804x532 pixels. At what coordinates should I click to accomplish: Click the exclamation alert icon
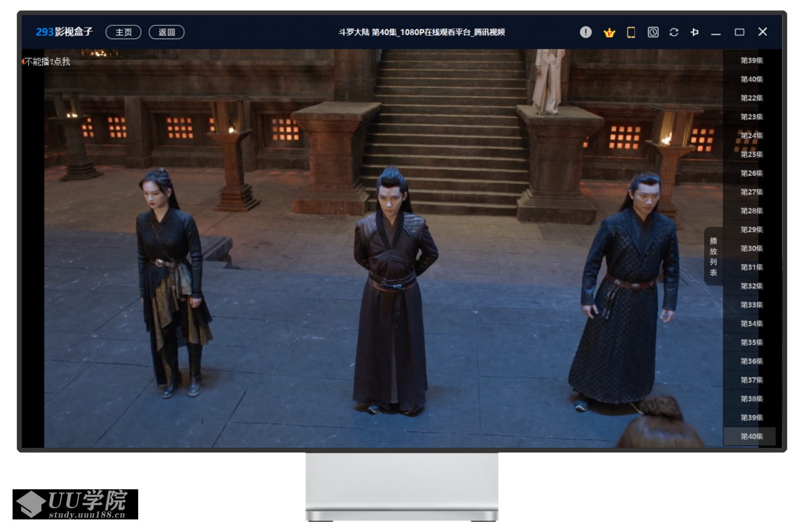pos(585,32)
